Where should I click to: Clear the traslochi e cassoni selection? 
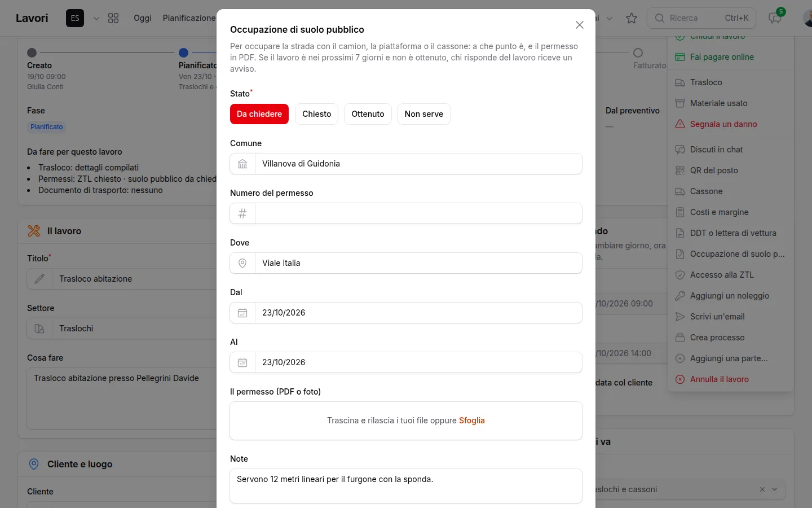pyautogui.click(x=762, y=489)
